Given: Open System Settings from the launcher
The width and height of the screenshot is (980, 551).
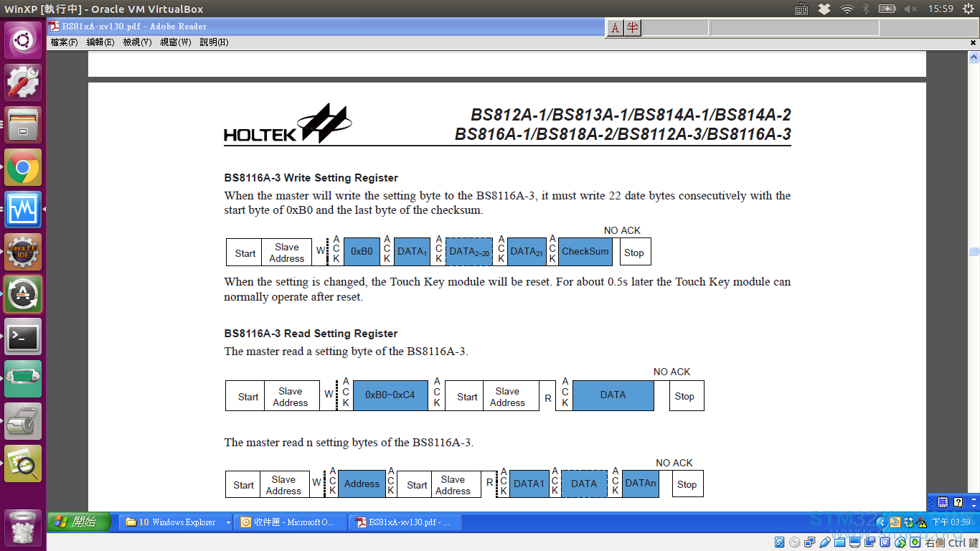Looking at the screenshot, I should [x=23, y=83].
